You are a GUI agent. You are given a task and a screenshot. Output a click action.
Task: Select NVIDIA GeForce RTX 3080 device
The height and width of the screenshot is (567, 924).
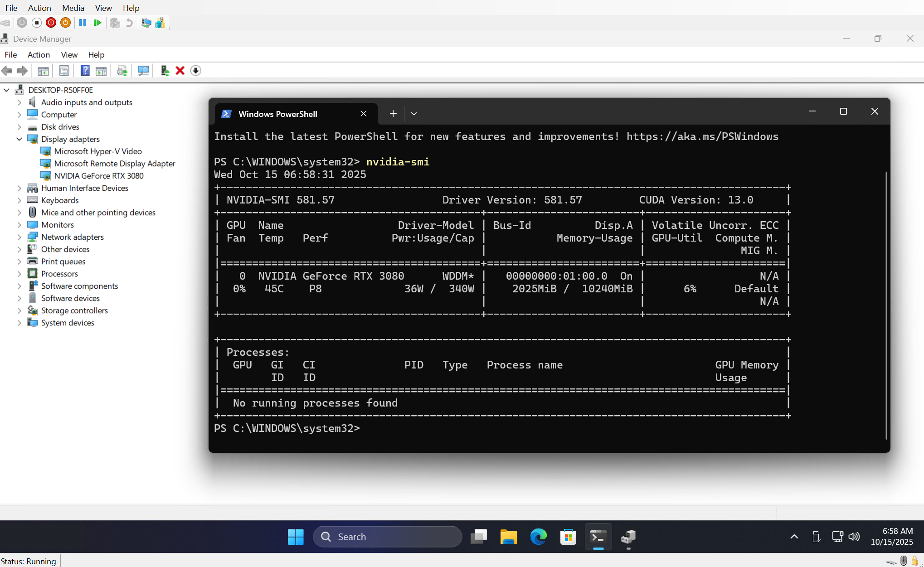98,176
